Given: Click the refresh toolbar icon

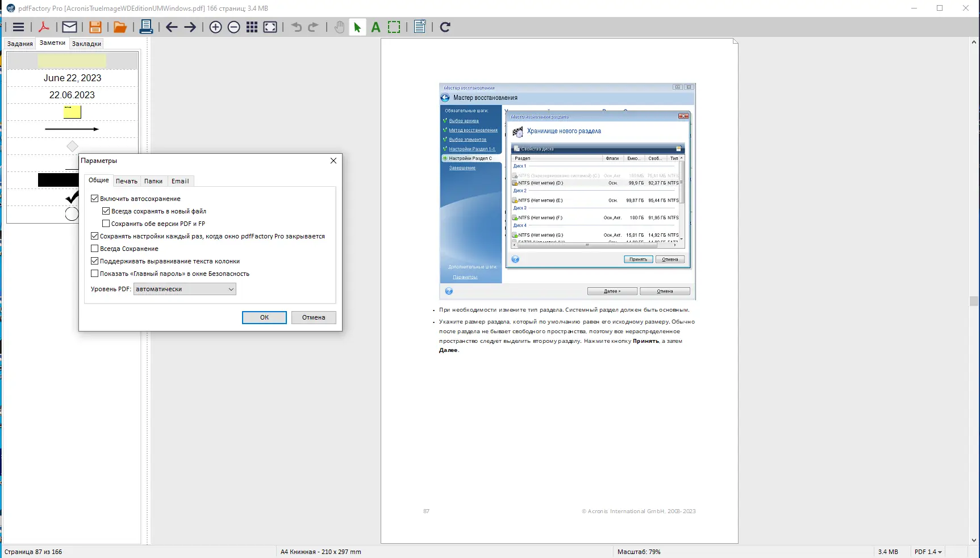Looking at the screenshot, I should [x=445, y=27].
